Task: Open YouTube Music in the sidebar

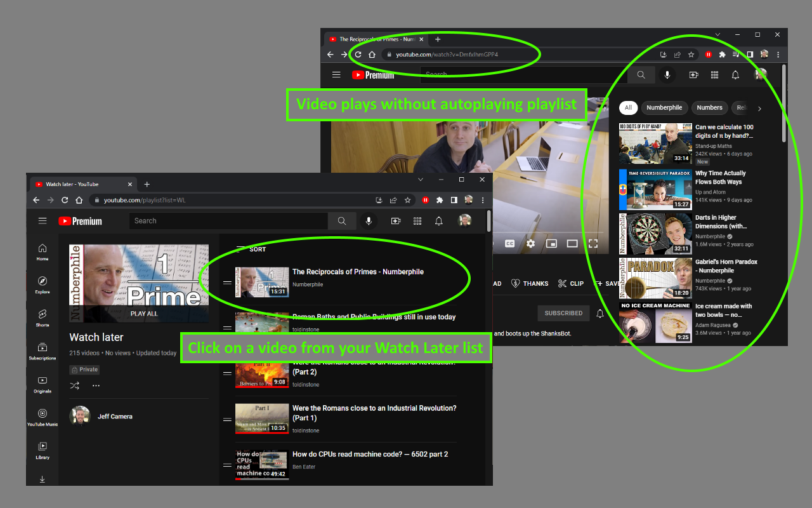Action: (43, 417)
